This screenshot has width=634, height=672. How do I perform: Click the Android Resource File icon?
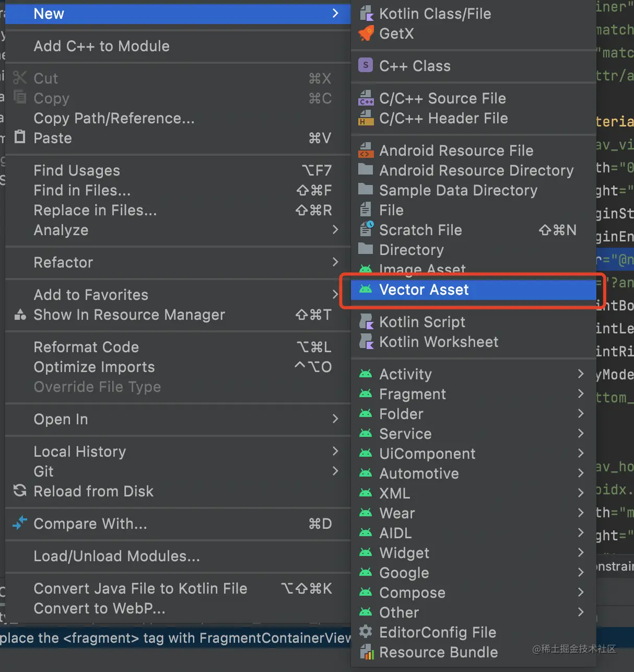click(366, 150)
